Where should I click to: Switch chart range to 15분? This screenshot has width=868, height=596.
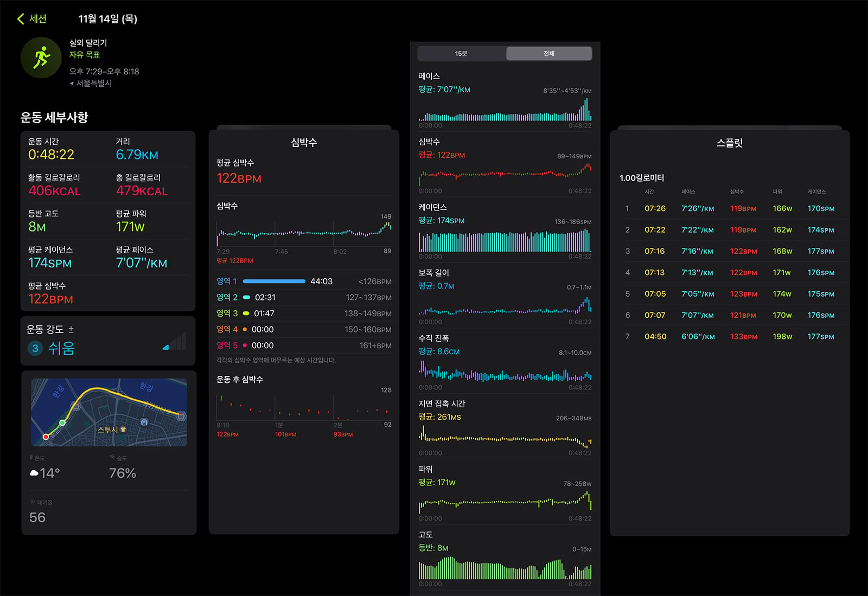coord(462,53)
